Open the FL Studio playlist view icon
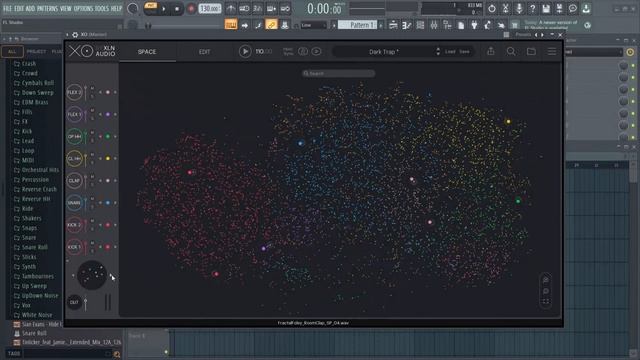 click(x=393, y=25)
